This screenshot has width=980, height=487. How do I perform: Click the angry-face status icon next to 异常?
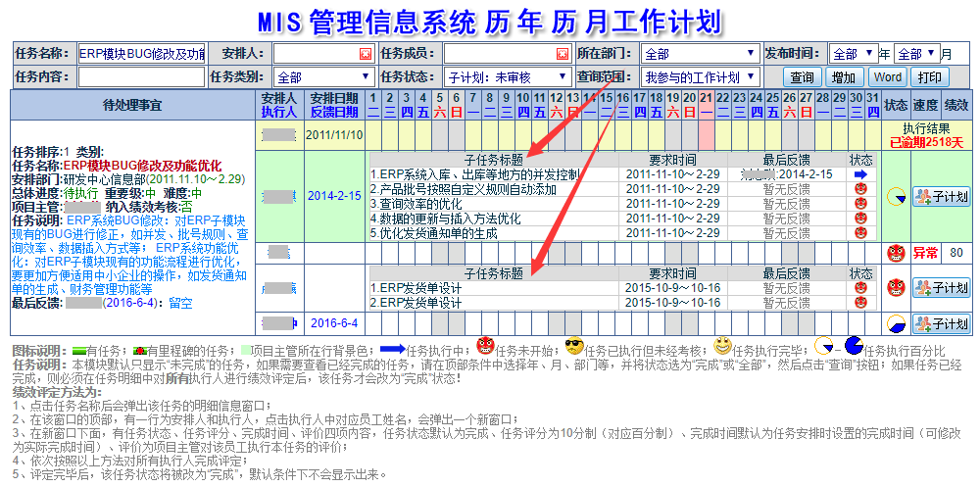click(x=896, y=253)
